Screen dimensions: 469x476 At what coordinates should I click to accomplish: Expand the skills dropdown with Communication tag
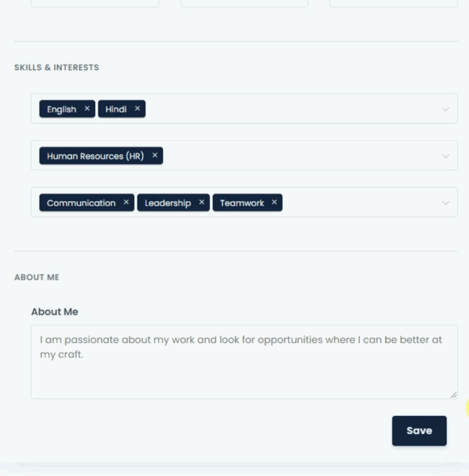446,203
